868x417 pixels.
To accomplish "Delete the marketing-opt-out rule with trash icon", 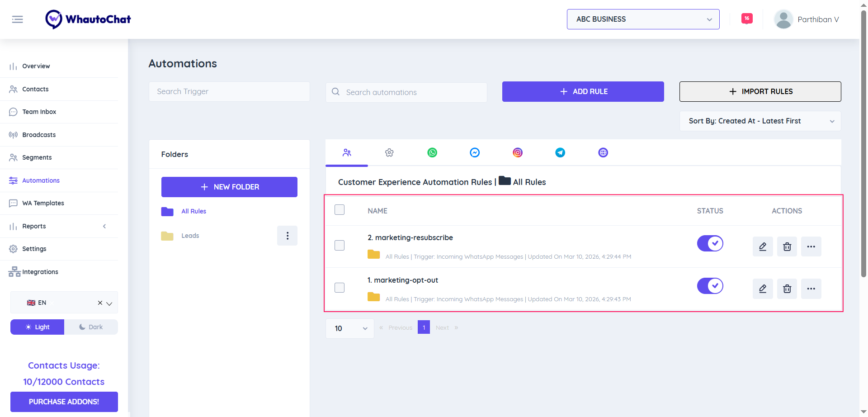I will pyautogui.click(x=787, y=289).
